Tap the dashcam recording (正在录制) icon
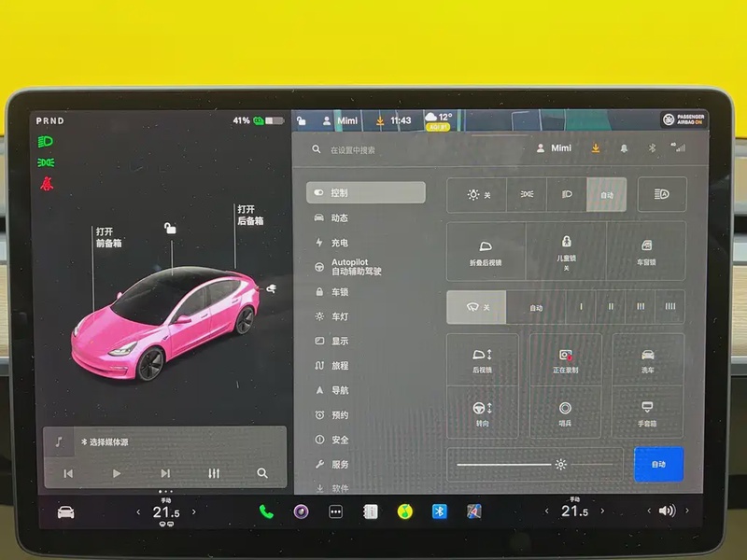This screenshot has width=747, height=560. tap(565, 360)
